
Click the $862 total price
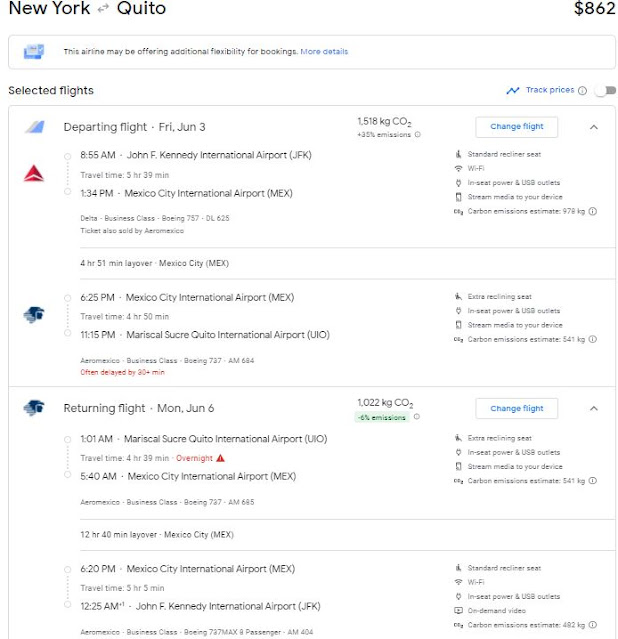point(595,10)
